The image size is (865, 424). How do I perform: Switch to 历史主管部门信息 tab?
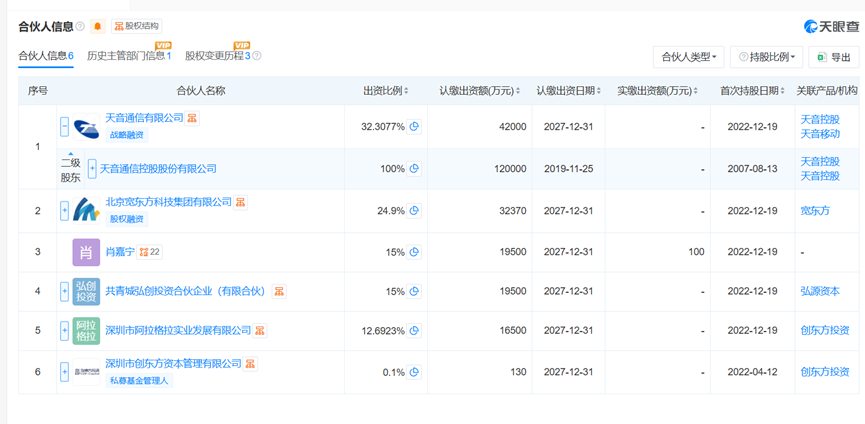(x=128, y=56)
